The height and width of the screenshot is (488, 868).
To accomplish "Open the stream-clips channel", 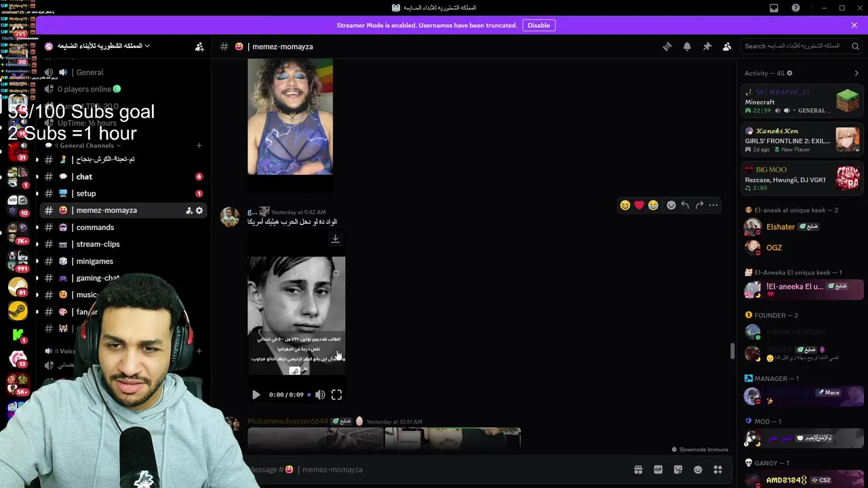I will tap(123, 244).
